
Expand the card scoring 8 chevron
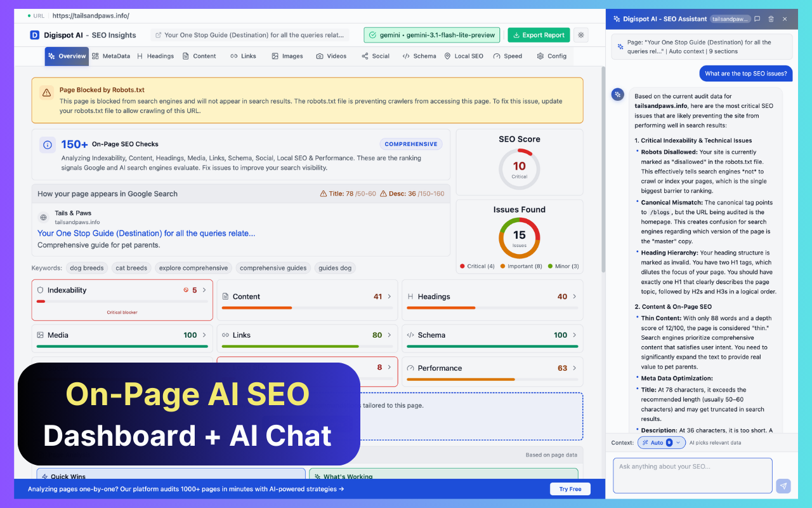tap(390, 367)
